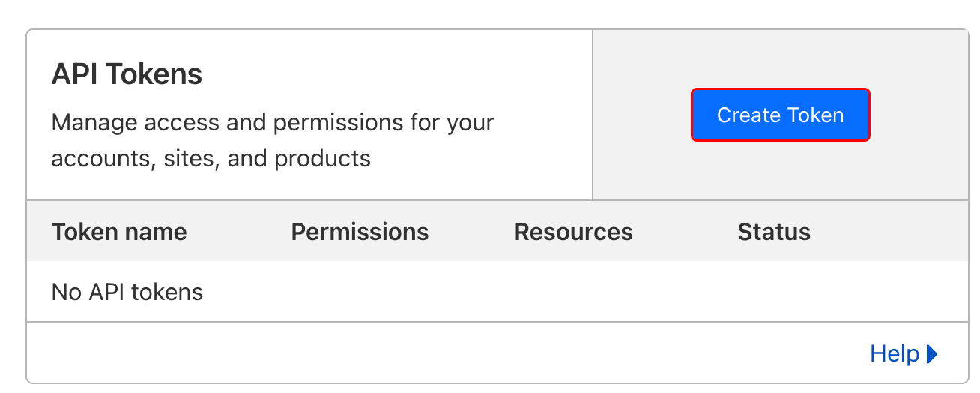Select the Permissions column header
The height and width of the screenshot is (393, 980).
360,232
